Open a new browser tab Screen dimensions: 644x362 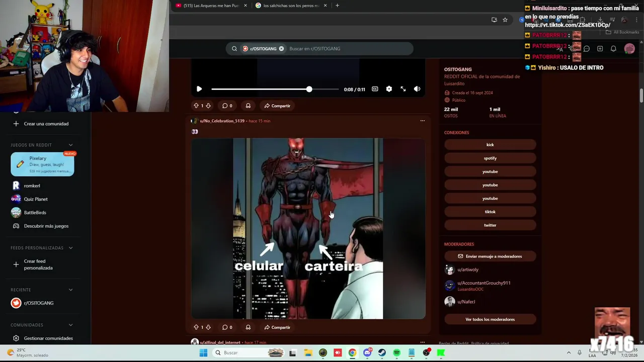coord(337,6)
